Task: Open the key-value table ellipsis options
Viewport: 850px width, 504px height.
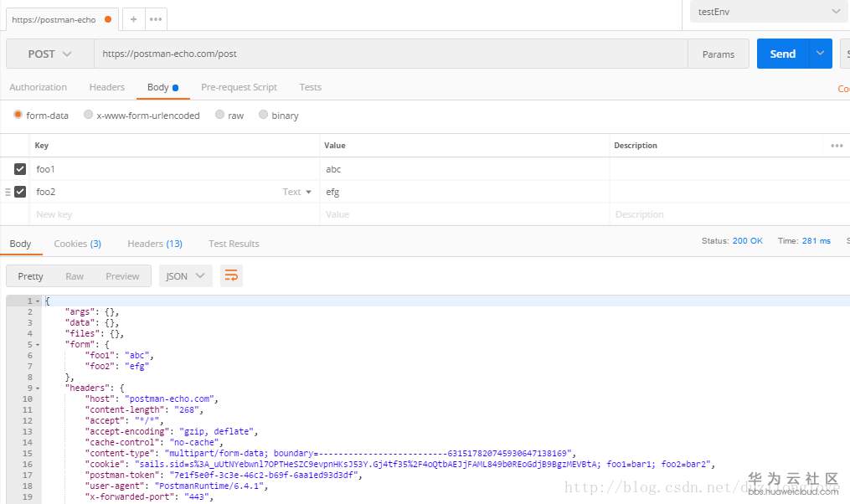Action: pos(837,146)
